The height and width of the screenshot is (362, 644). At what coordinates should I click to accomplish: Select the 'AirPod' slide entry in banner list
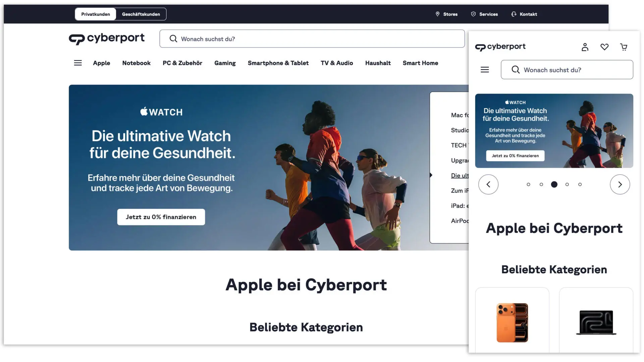pyautogui.click(x=460, y=221)
